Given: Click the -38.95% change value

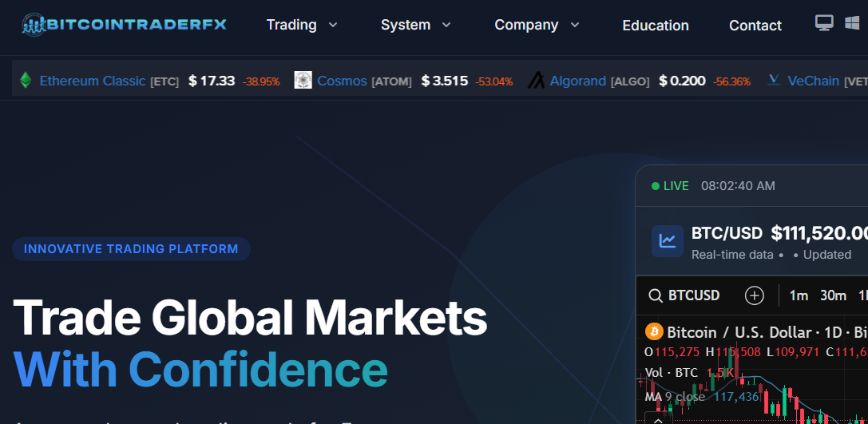Looking at the screenshot, I should [261, 82].
